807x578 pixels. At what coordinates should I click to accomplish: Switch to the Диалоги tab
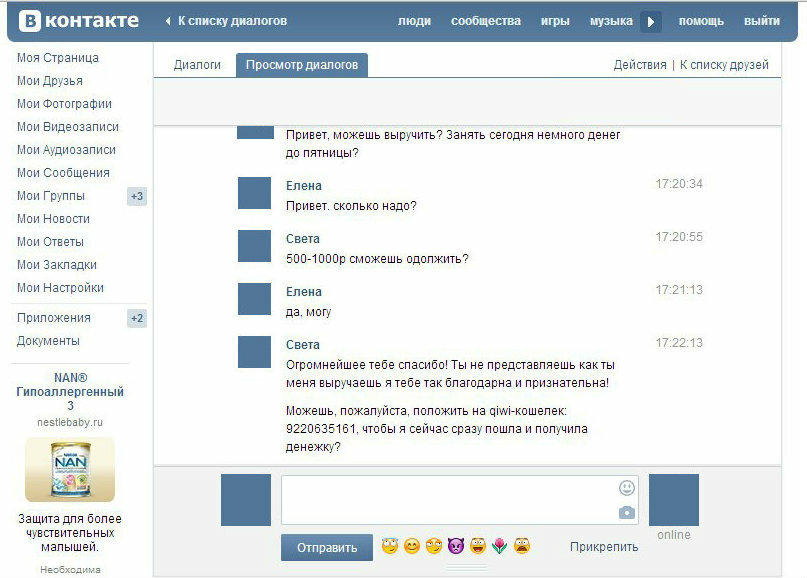click(x=197, y=65)
